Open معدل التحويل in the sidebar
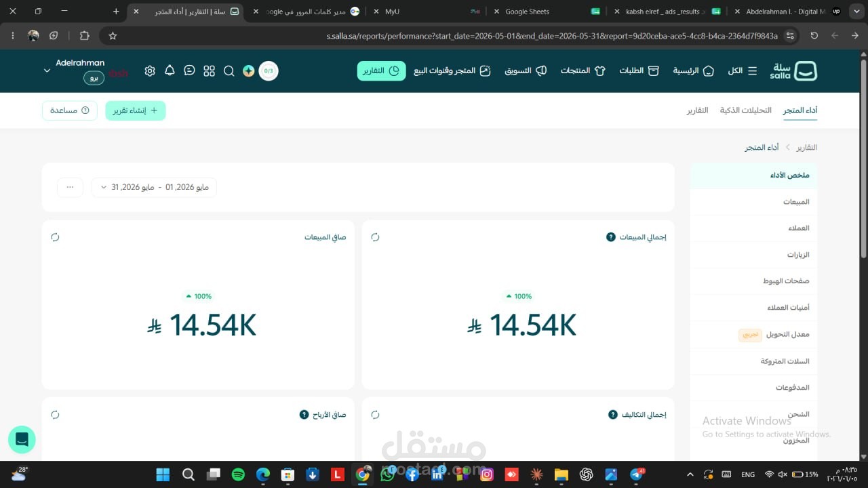 [x=754, y=335]
